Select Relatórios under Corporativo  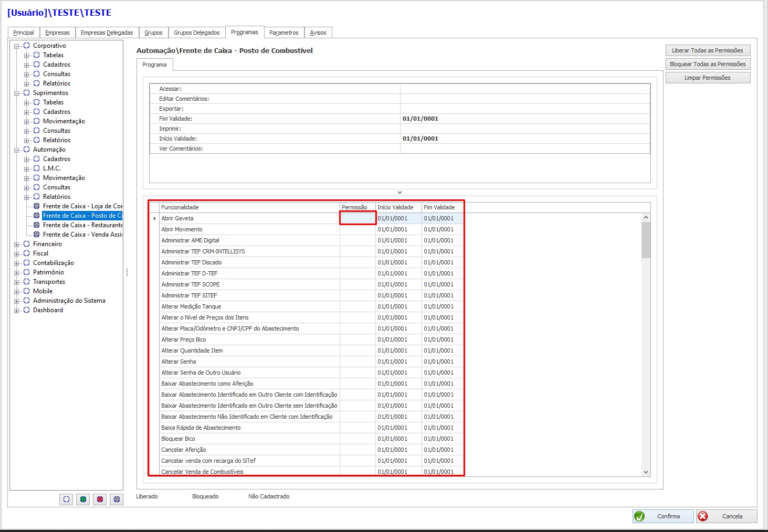coord(57,83)
